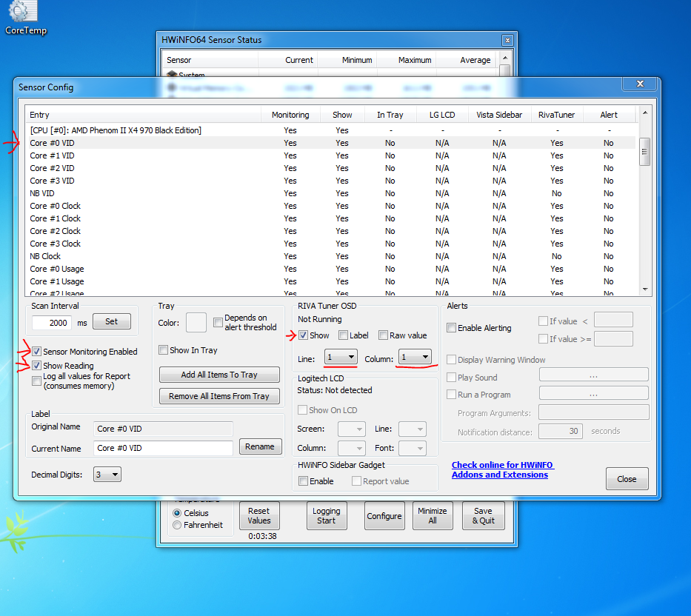
Task: Click Configure in Sensor Status window
Action: pyautogui.click(x=384, y=515)
